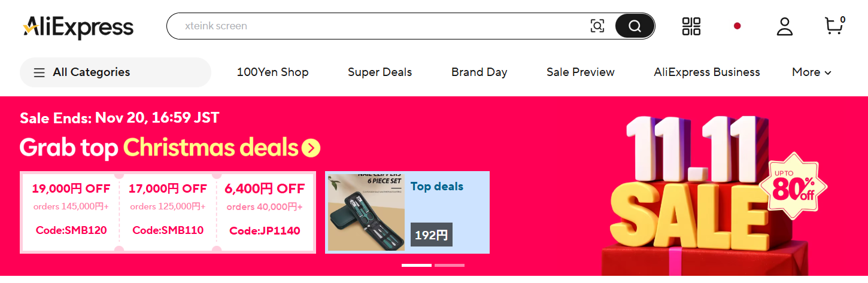Go to 100Yen Shop
The width and height of the screenshot is (868, 283).
tap(272, 72)
